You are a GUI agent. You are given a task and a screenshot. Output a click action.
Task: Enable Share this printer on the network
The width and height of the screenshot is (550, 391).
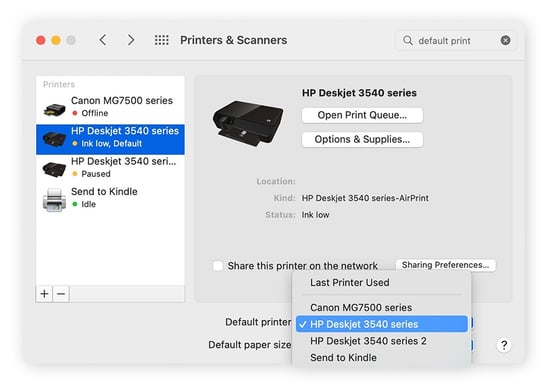[x=218, y=265]
